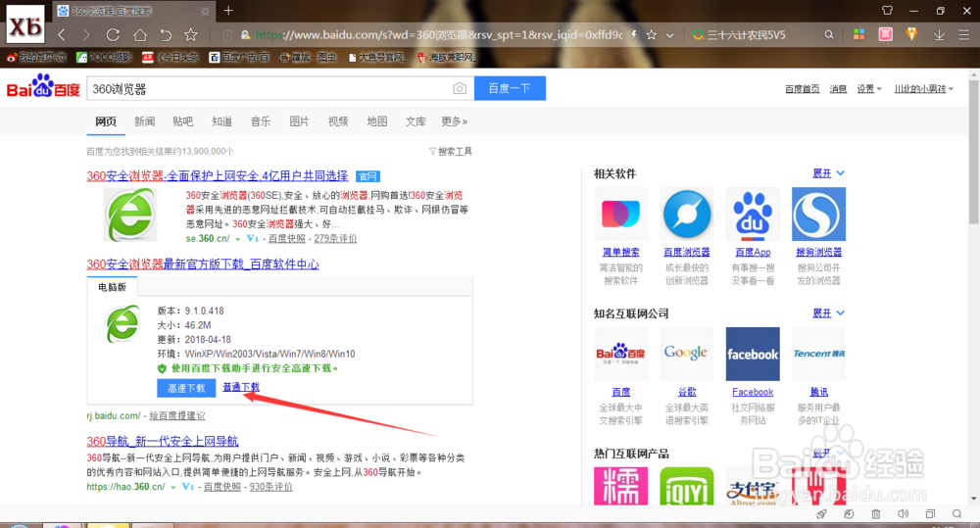The width and height of the screenshot is (980, 528).
Task: Open the POCO摄影 bookmark
Action: pos(104,58)
